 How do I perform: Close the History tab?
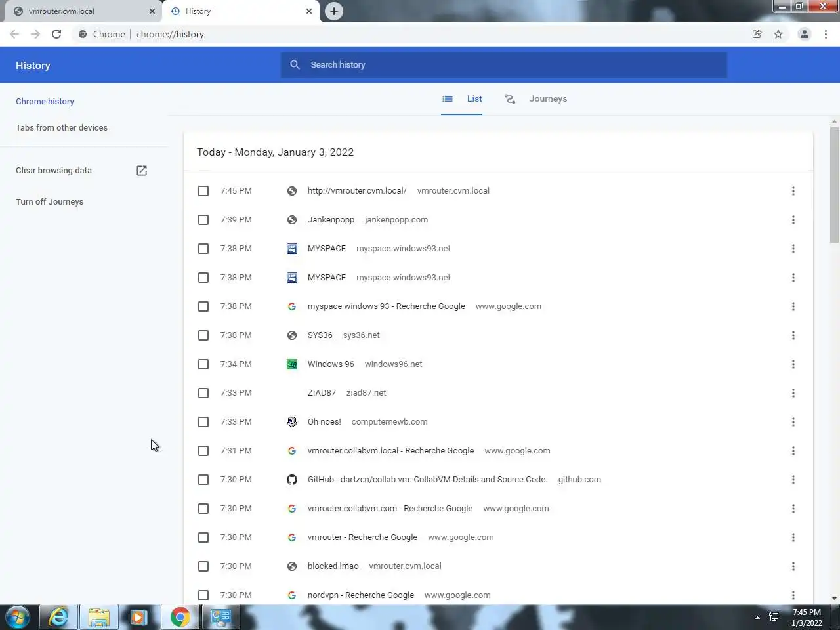(309, 11)
